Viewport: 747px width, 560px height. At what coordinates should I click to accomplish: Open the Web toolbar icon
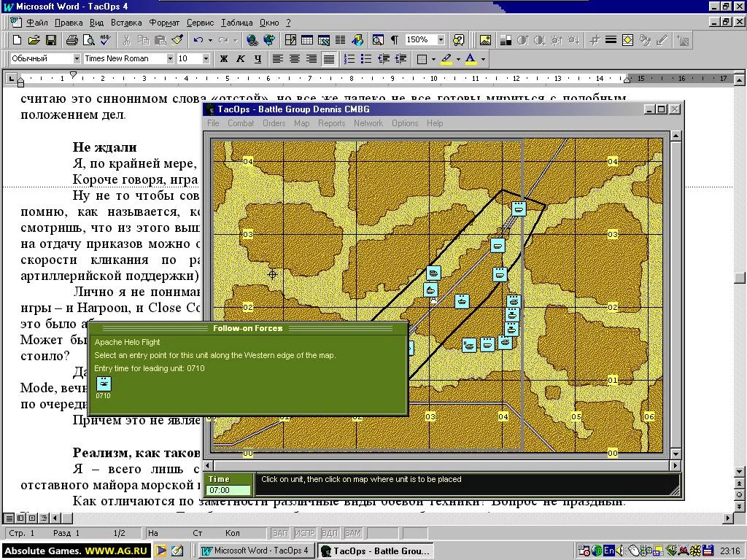[269, 40]
